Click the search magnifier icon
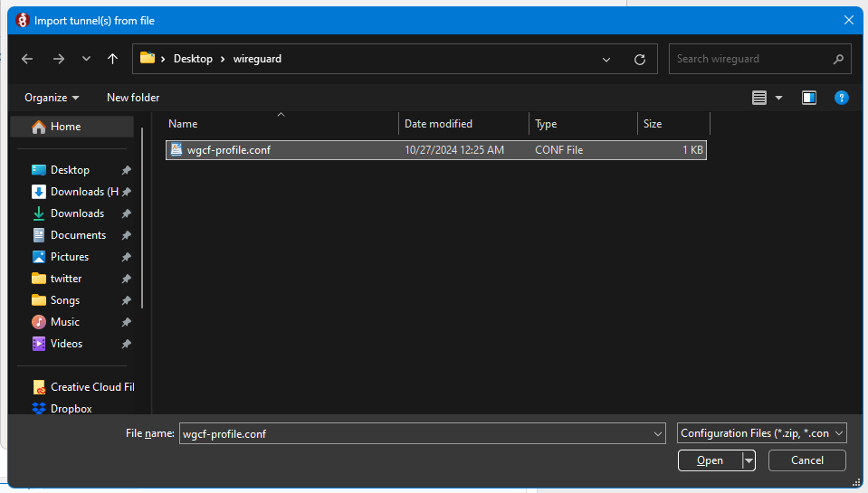The width and height of the screenshot is (868, 493). (x=838, y=59)
